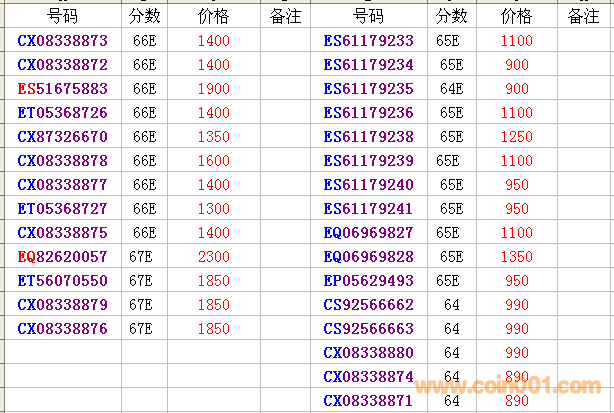The width and height of the screenshot is (614, 413).
Task: Click serial number CX87326670 cell
Action: click(x=62, y=136)
